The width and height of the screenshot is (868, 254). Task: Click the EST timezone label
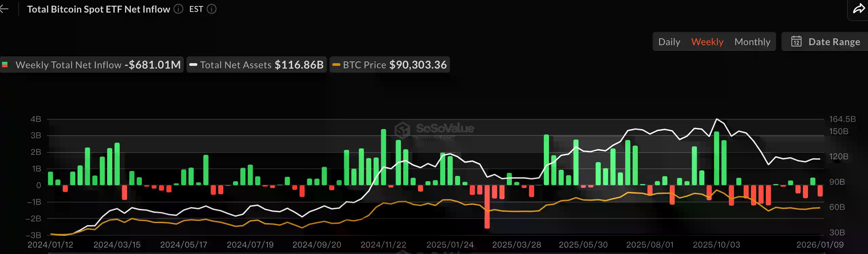pyautogui.click(x=196, y=9)
